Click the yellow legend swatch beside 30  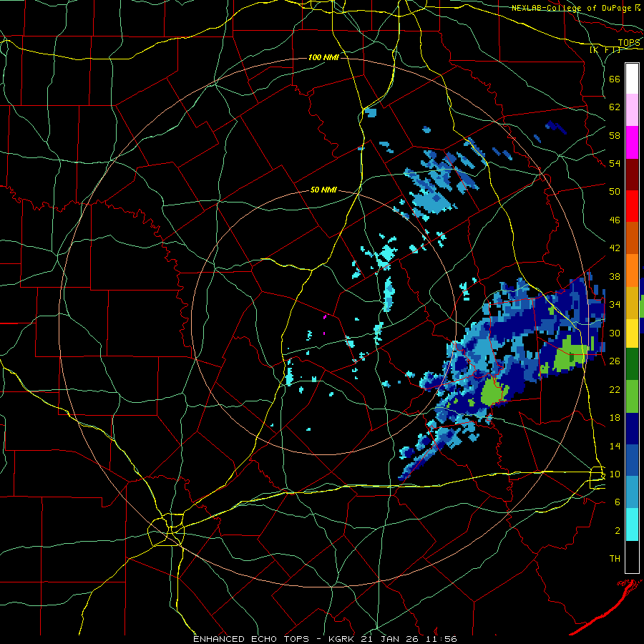(632, 333)
